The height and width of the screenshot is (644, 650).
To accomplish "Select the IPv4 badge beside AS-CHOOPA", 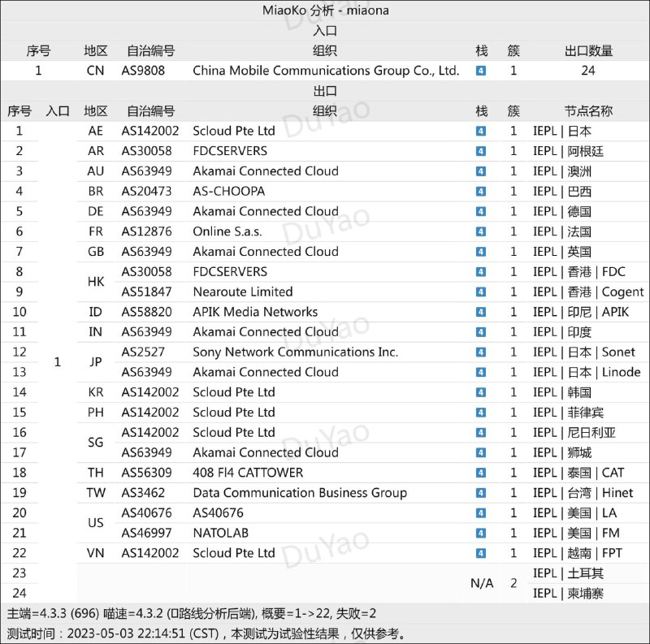I will [481, 192].
